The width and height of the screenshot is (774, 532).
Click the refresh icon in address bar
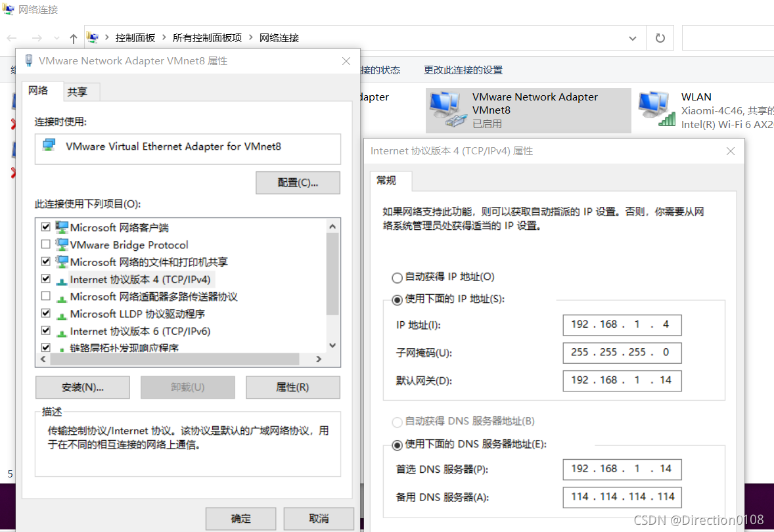click(660, 38)
